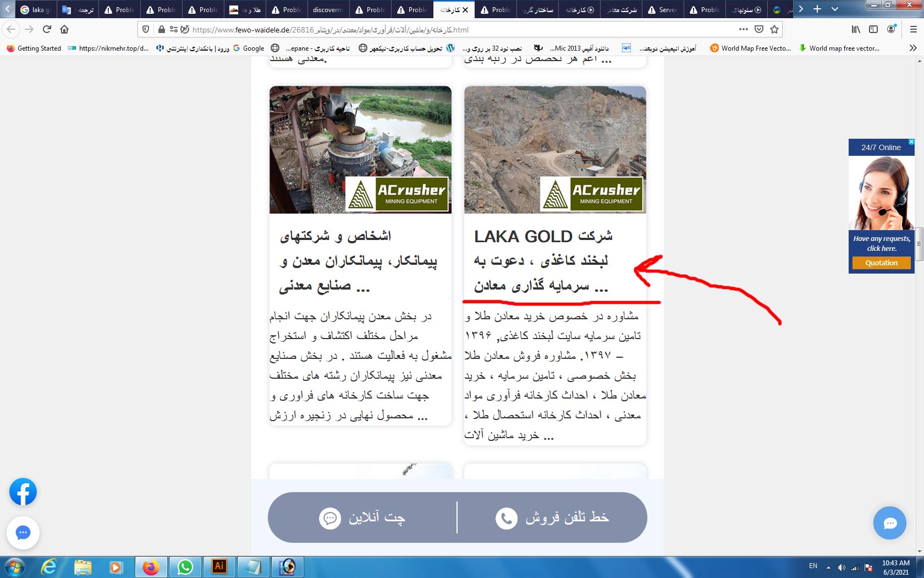Click the 'Have any requests, click here' text
This screenshot has height=578, width=924.
click(x=882, y=243)
